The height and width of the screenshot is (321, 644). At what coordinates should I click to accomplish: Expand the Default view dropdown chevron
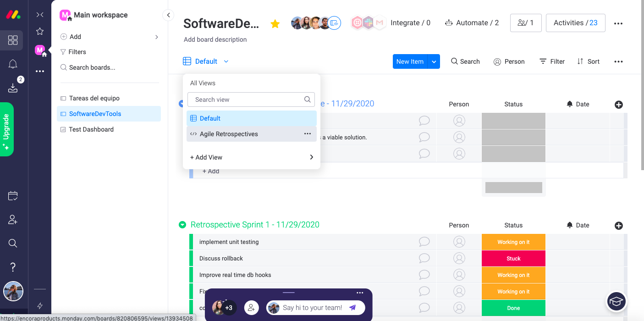tap(226, 61)
